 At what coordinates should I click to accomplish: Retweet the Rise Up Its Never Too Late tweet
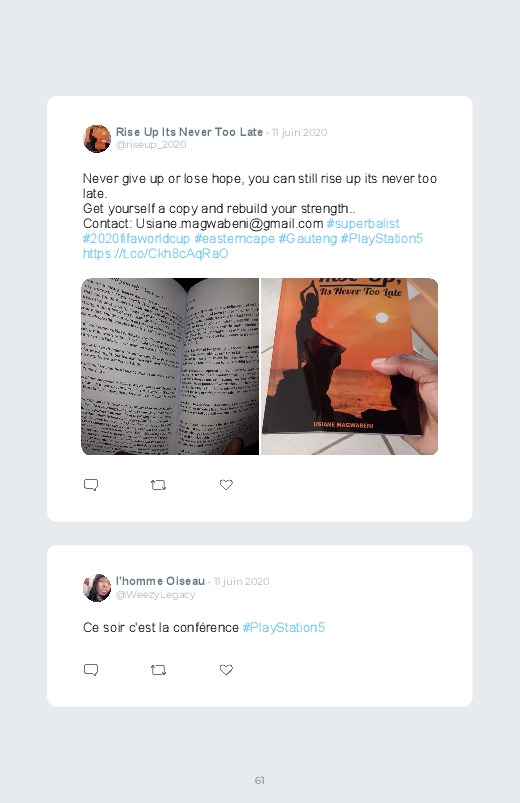(158, 484)
